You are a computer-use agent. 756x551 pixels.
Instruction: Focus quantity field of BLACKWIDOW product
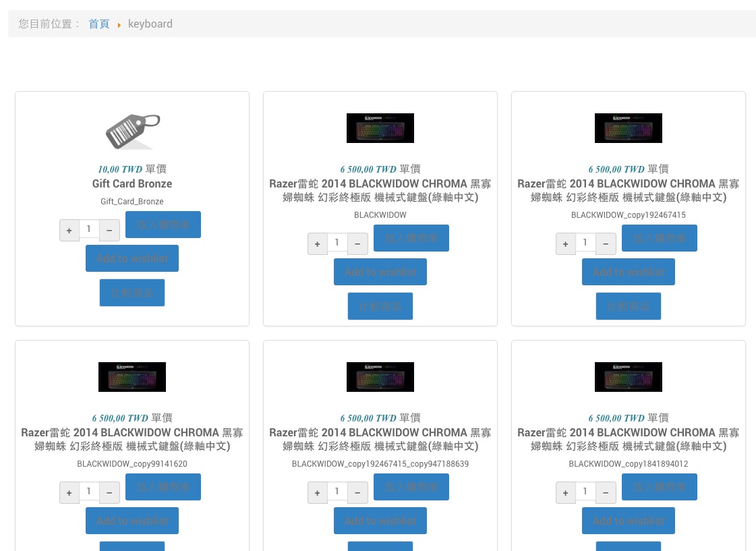pyautogui.click(x=337, y=243)
